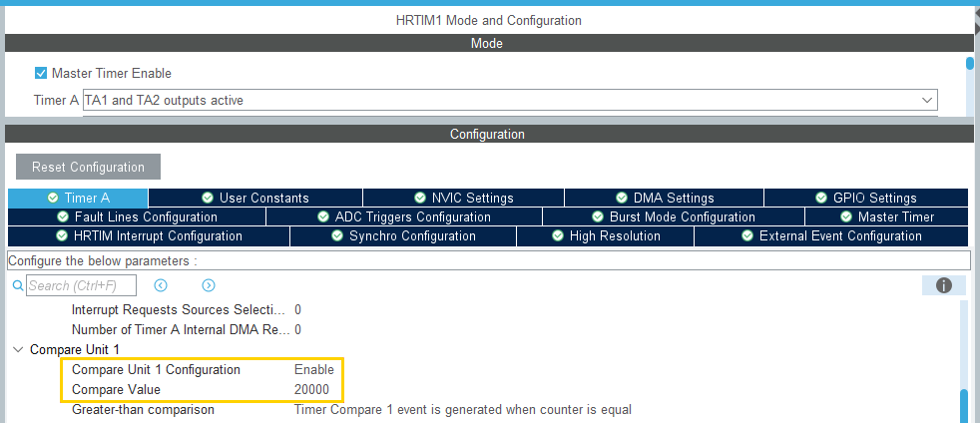This screenshot has height=423, width=980.
Task: Click the green check icon on User Constants tab
Action: pyautogui.click(x=209, y=199)
